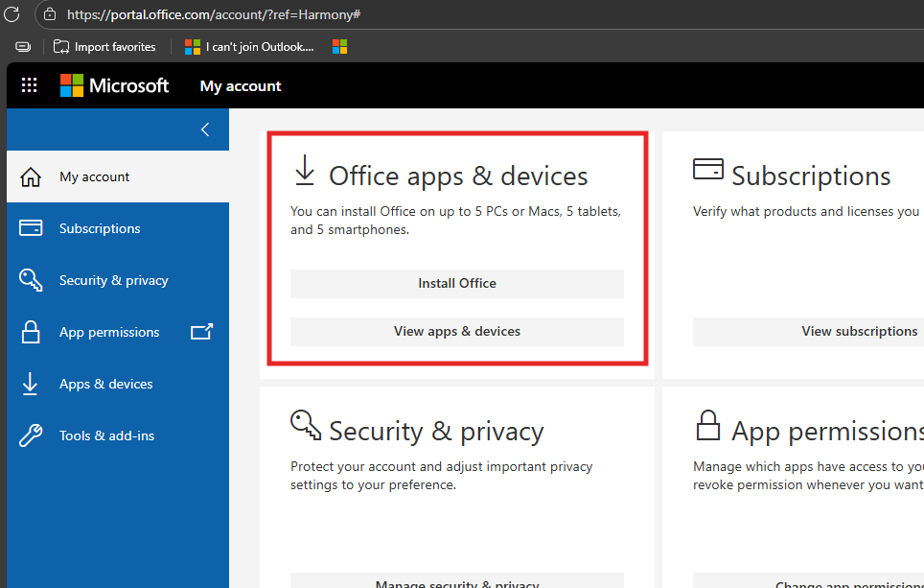
Task: Click the lock site info icon in address bar
Action: 50,14
